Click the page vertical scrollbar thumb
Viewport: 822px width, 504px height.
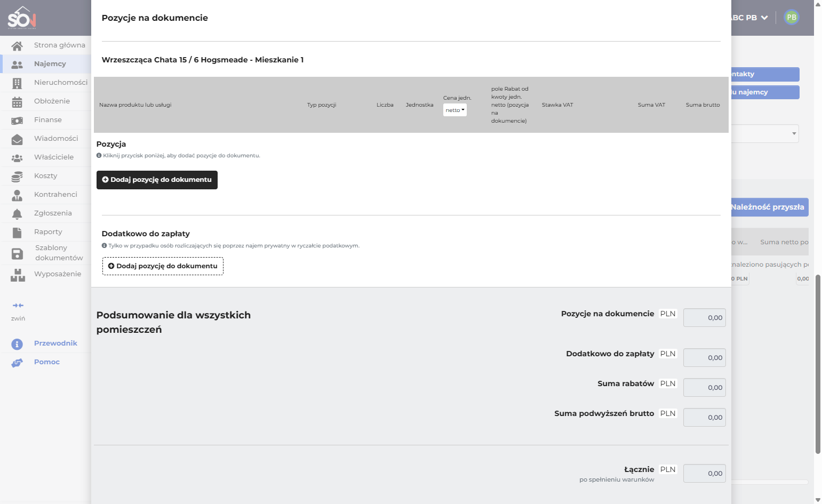[x=818, y=364]
